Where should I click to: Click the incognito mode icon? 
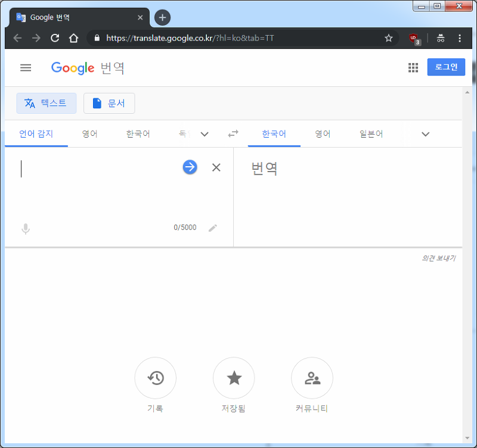click(x=441, y=38)
